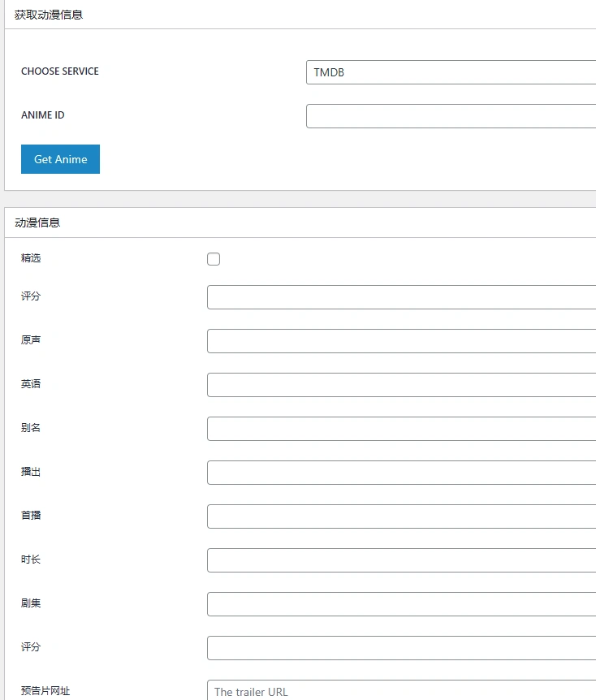
Task: Click the Get Anime button
Action: click(60, 158)
